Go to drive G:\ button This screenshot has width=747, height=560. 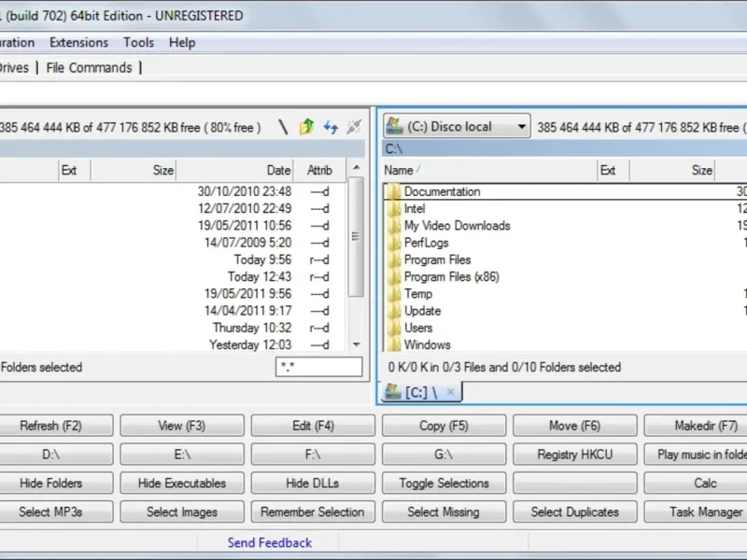[x=444, y=455]
